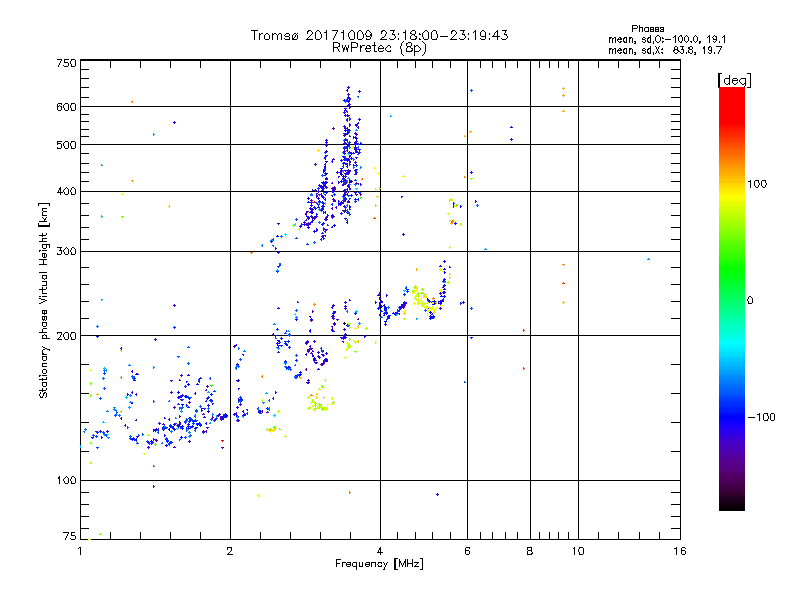This screenshot has width=800, height=600.
Task: Click the 'Phases' legend heading
Action: pos(647,29)
